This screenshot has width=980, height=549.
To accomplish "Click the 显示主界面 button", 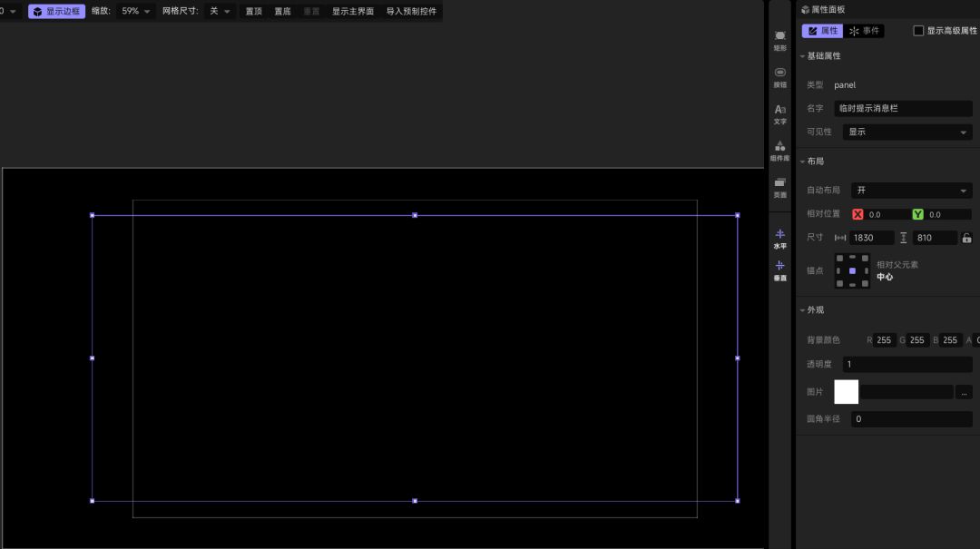I will 352,11.
